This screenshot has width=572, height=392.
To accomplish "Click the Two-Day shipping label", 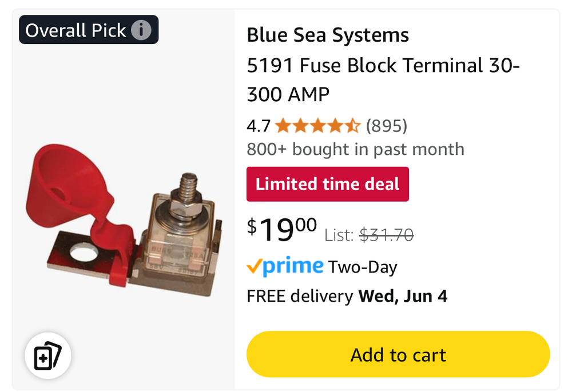I will 363,267.
